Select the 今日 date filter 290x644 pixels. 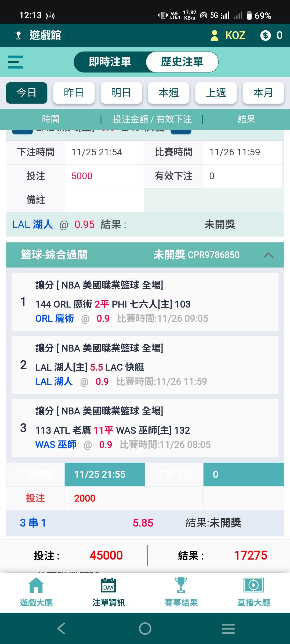tap(27, 93)
